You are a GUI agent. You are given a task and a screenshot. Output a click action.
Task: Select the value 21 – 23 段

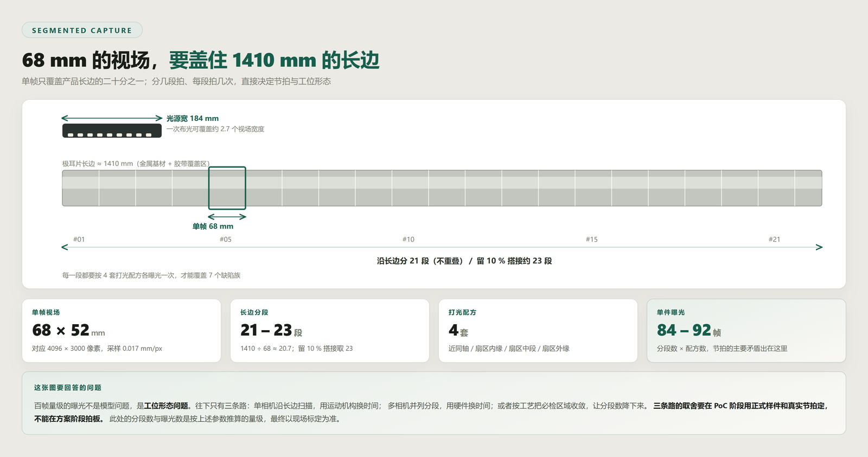point(271,330)
